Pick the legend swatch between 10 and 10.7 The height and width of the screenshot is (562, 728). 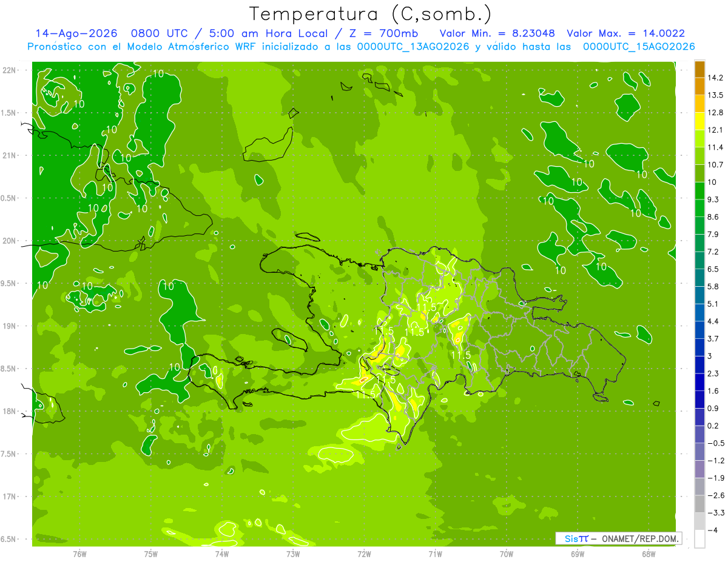(x=699, y=173)
